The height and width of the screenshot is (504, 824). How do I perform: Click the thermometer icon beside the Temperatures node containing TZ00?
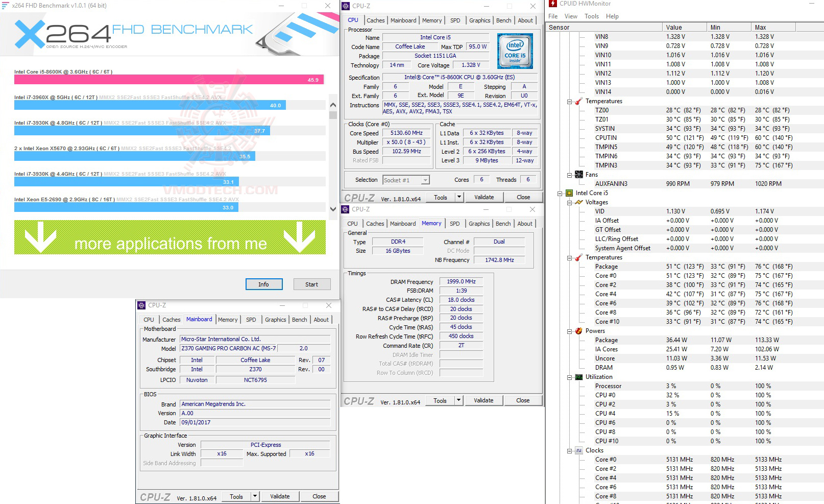(x=579, y=101)
